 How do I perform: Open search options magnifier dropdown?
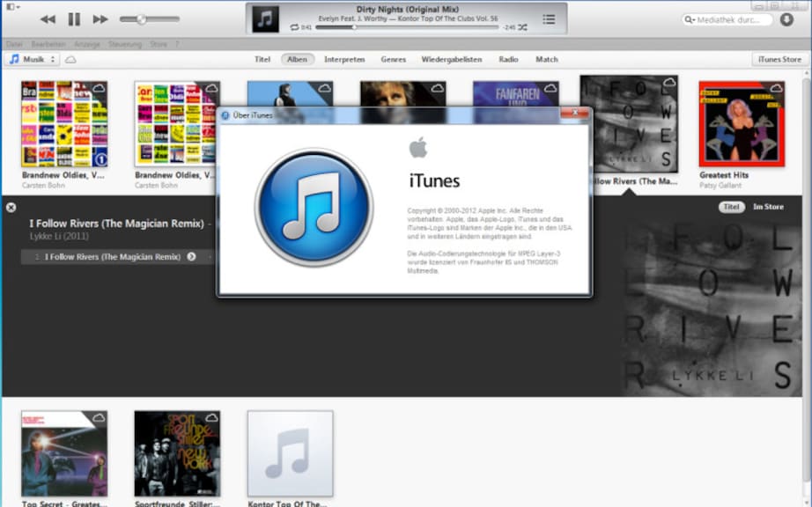tap(690, 19)
